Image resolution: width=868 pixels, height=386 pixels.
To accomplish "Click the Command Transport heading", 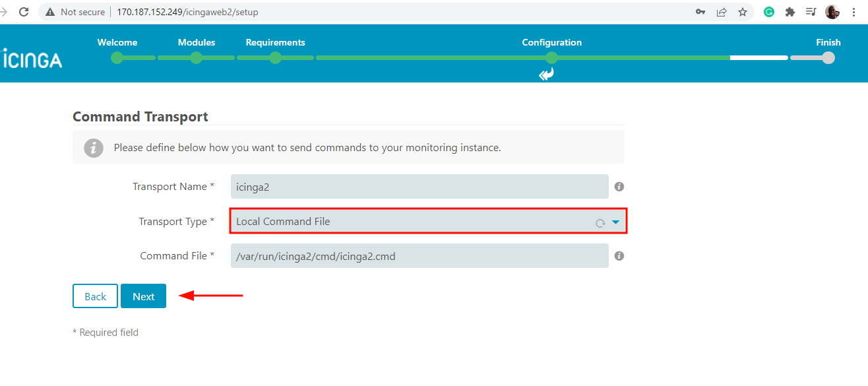I will (x=140, y=117).
